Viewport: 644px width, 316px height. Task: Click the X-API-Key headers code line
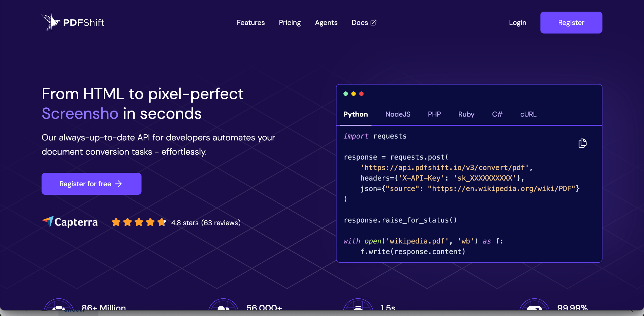click(442, 178)
